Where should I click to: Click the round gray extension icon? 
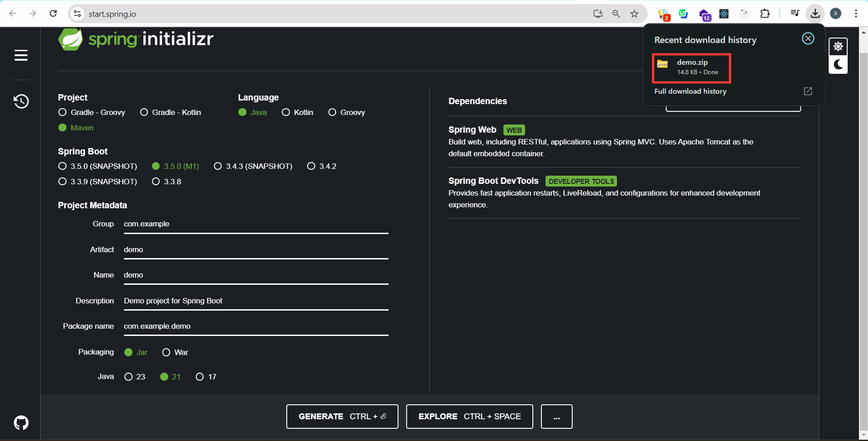tap(745, 14)
